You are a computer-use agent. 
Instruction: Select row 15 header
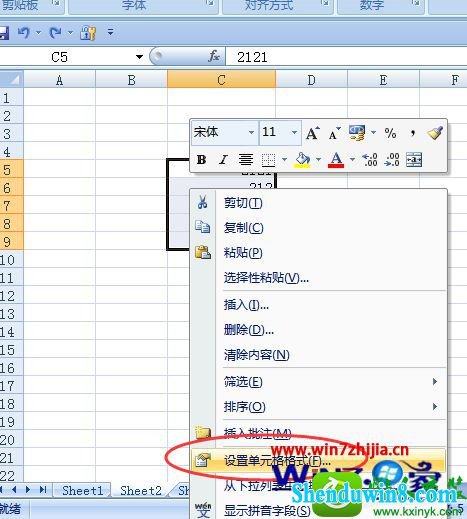click(x=11, y=350)
